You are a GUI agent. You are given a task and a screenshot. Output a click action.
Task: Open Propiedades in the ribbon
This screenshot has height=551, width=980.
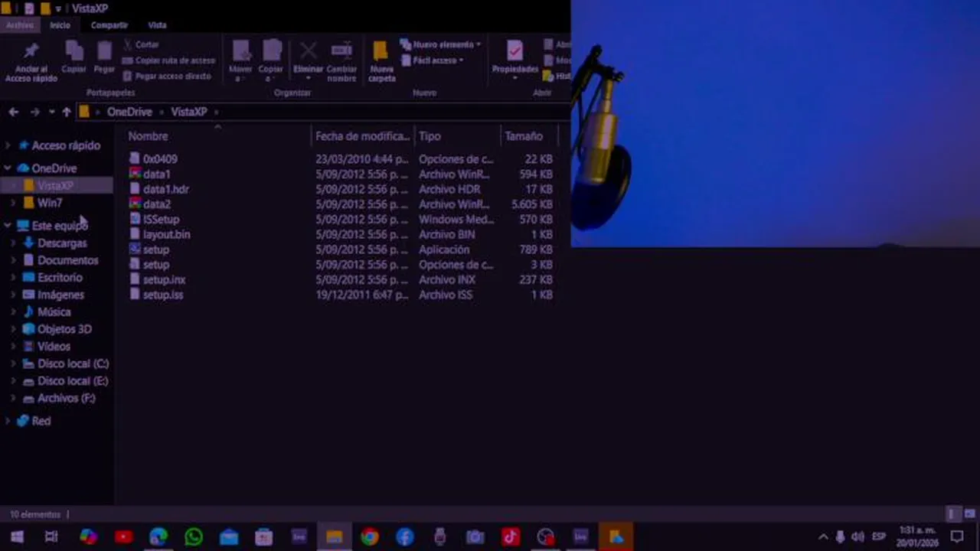click(514, 60)
